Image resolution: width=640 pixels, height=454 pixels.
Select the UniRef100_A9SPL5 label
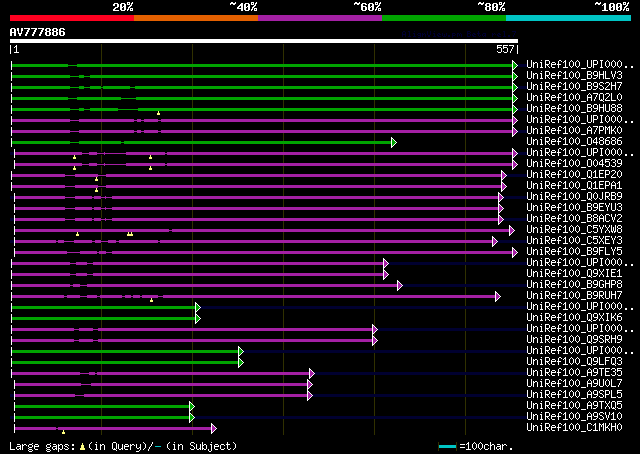coord(574,394)
